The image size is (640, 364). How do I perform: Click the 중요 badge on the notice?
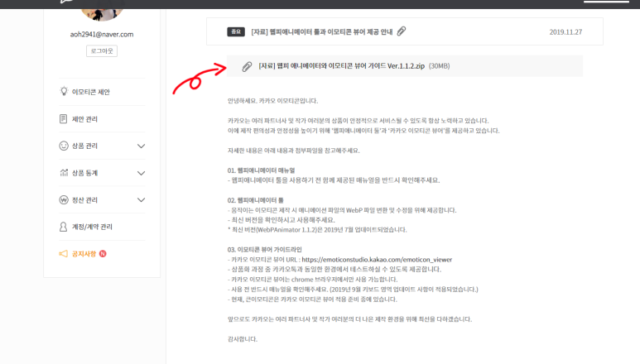[236, 31]
